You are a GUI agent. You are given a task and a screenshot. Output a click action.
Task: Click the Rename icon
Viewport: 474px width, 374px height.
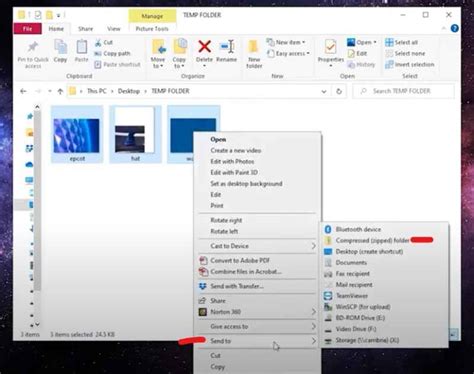(227, 47)
